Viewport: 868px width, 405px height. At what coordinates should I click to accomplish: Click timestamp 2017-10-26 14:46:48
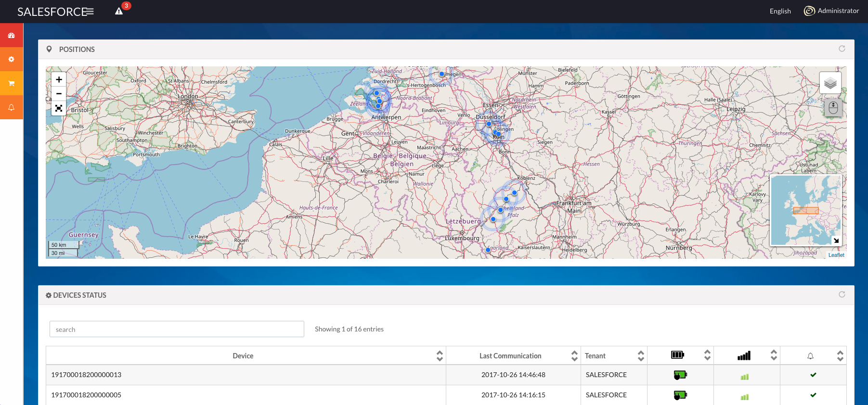point(513,375)
